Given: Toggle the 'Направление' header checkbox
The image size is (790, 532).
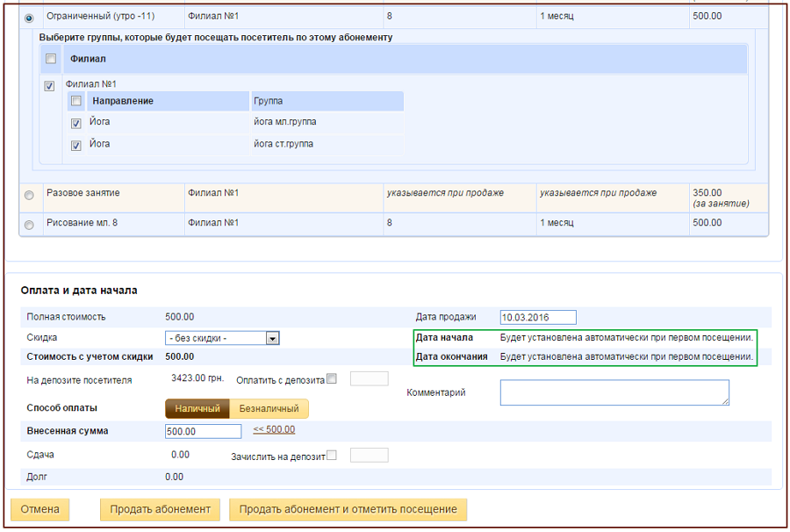Looking at the screenshot, I should tap(76, 101).
